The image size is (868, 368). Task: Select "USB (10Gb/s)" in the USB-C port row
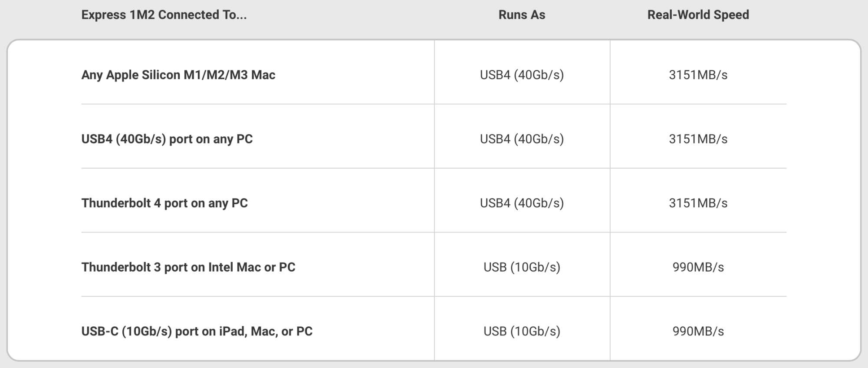pyautogui.click(x=522, y=332)
